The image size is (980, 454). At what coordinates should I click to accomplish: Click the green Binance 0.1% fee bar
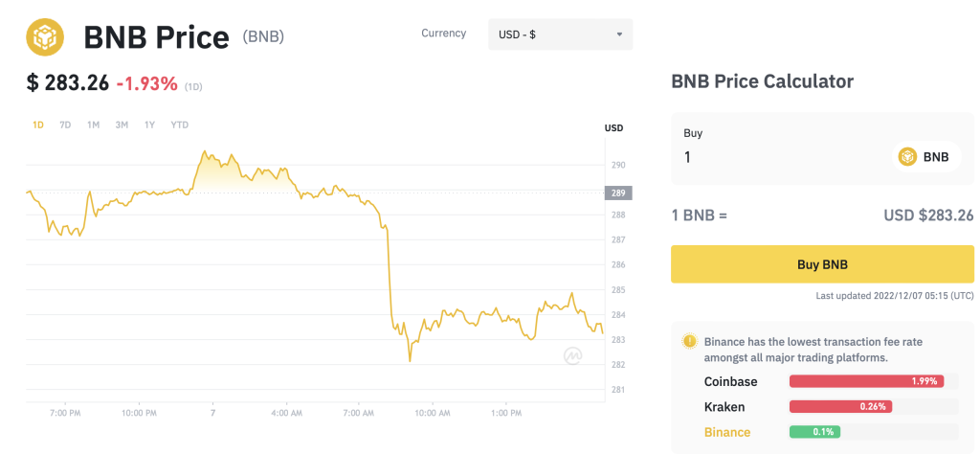(815, 431)
